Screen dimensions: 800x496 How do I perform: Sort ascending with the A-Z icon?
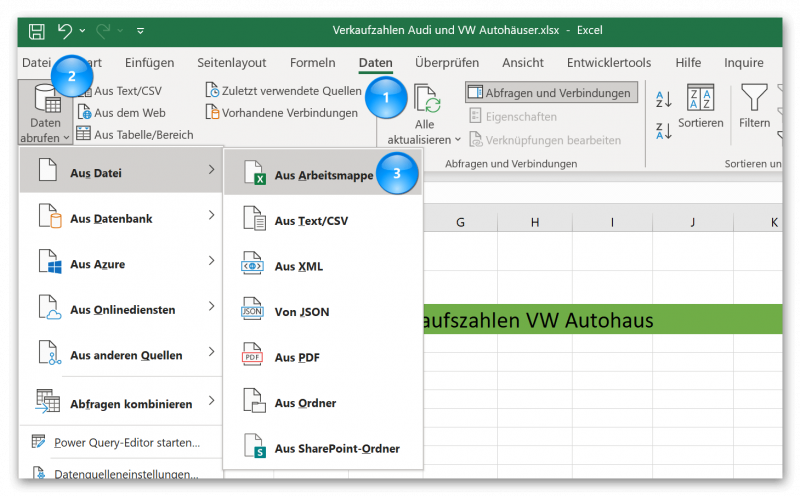click(664, 99)
